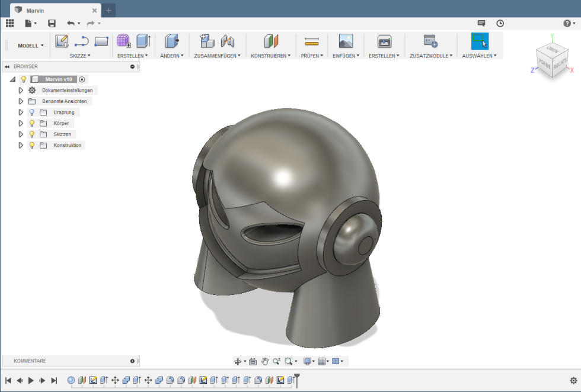581x392 pixels.
Task: Collapse the Marvin v10 root node
Action: pos(13,79)
